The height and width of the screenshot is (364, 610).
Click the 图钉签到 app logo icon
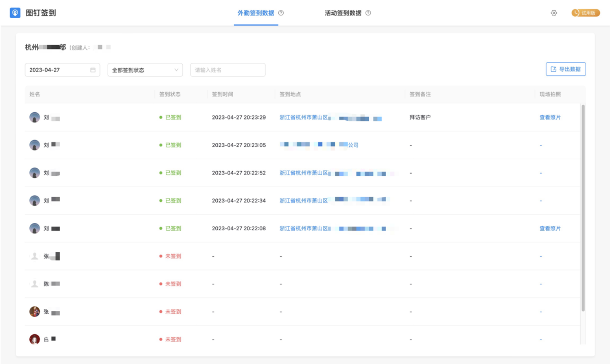(15, 13)
